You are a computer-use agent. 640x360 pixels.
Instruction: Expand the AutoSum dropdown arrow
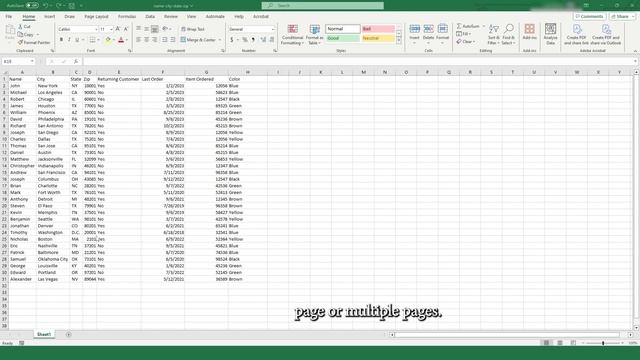point(484,26)
